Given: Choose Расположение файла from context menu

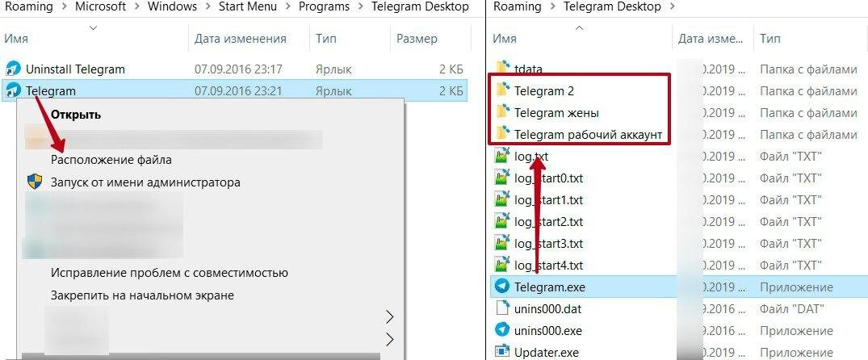Looking at the screenshot, I should (x=111, y=160).
